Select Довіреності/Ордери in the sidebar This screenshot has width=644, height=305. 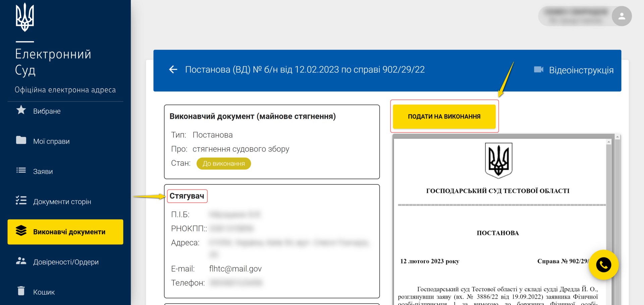(66, 262)
